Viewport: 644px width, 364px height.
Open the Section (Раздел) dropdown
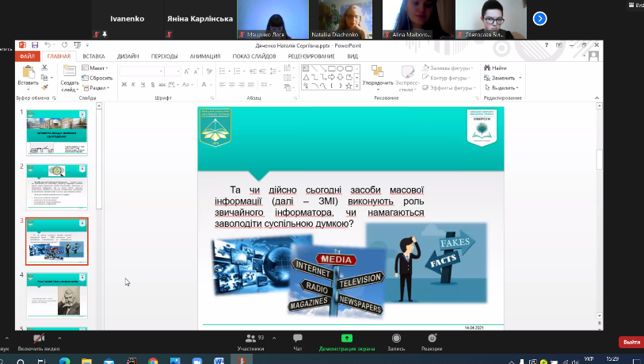pos(98,88)
